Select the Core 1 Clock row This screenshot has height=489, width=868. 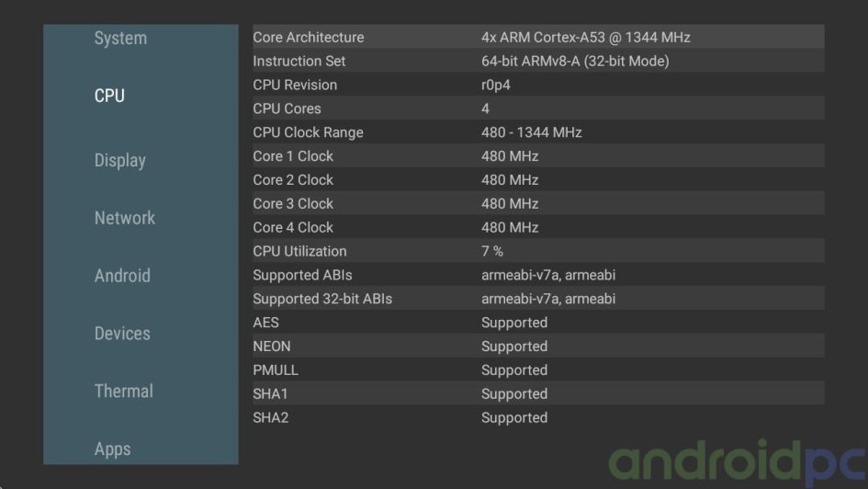[x=538, y=156]
